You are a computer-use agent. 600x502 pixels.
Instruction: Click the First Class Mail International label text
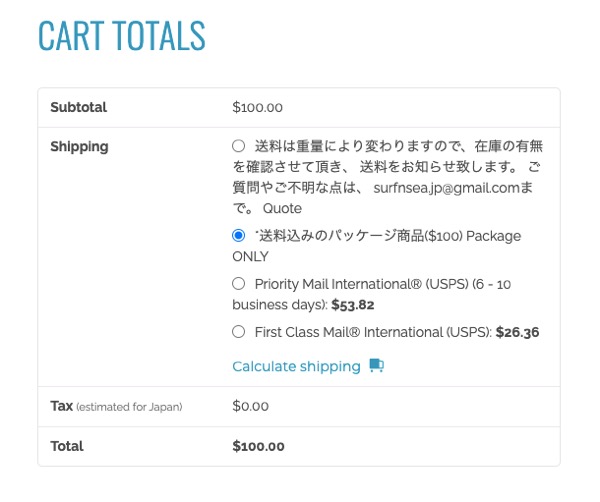coord(373,332)
